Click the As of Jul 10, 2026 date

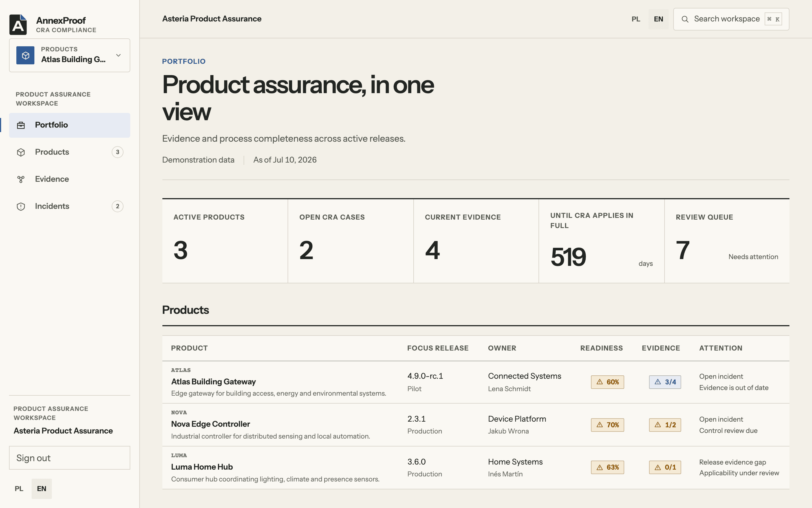pos(285,160)
